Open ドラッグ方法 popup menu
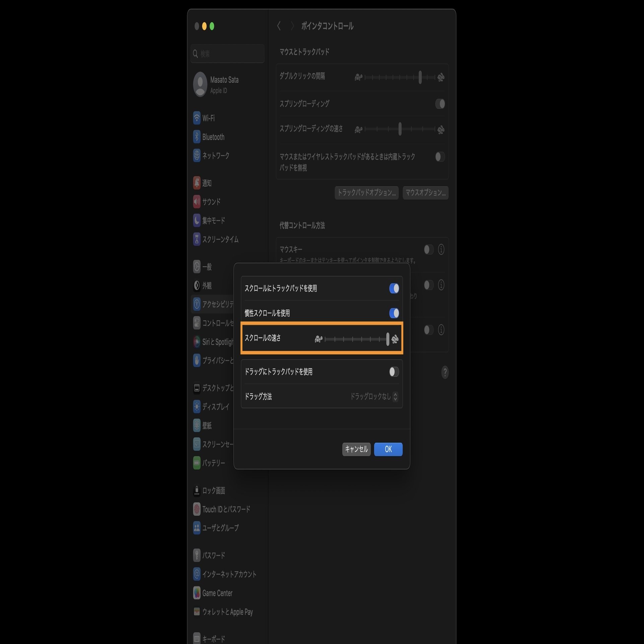The width and height of the screenshot is (644, 644). (x=374, y=397)
